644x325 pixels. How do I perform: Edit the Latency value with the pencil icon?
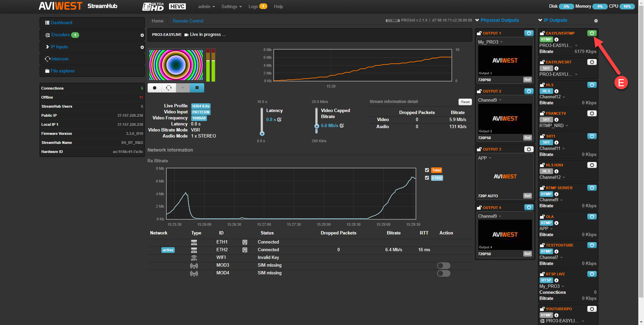pyautogui.click(x=279, y=119)
